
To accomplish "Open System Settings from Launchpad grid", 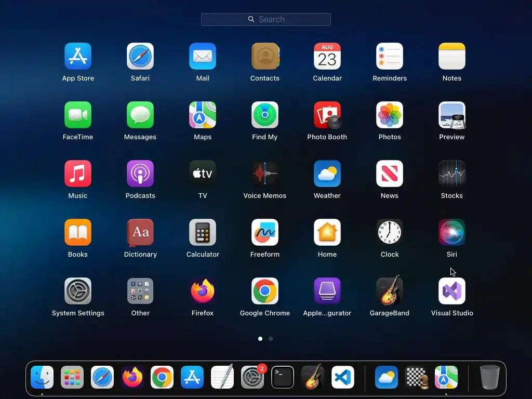I will coord(78,291).
